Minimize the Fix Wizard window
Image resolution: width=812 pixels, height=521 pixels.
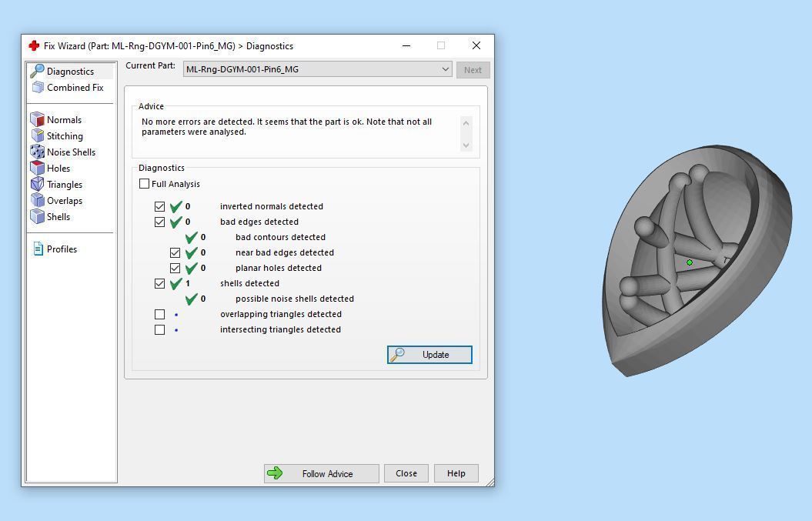406,45
